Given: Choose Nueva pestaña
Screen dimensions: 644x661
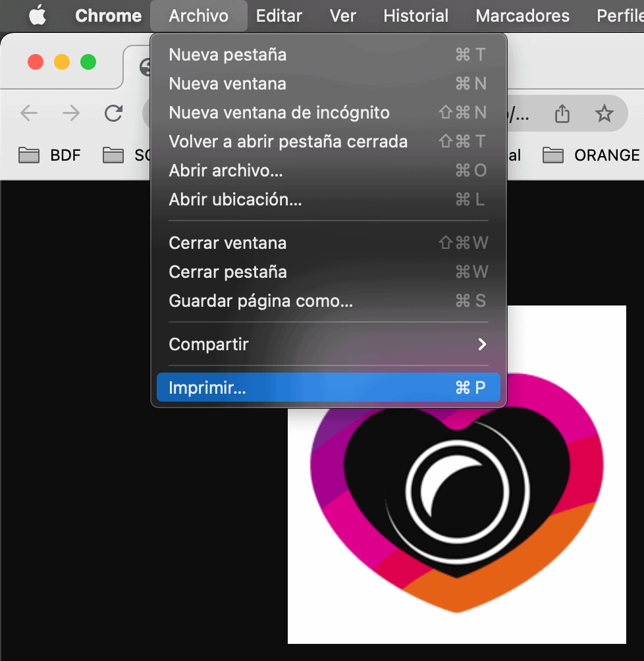Looking at the screenshot, I should tap(328, 55).
